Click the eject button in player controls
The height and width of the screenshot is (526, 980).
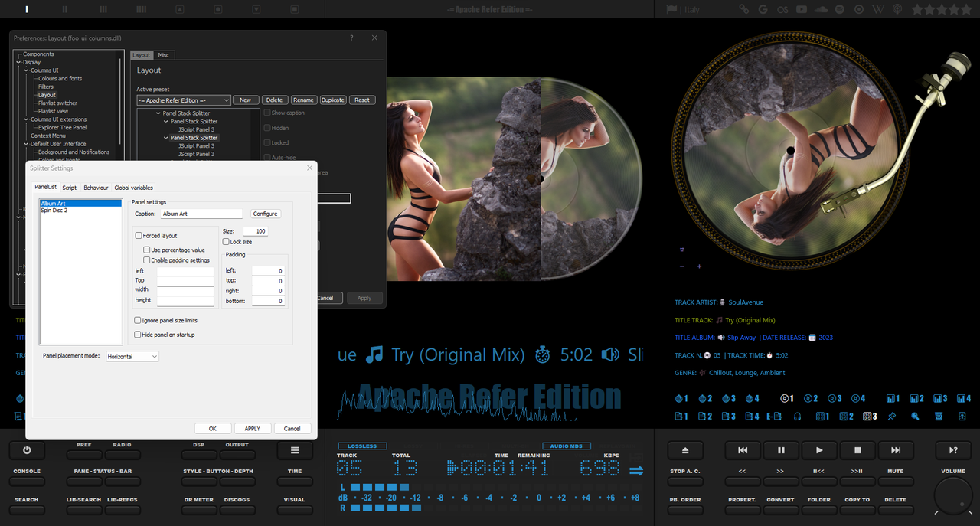[685, 450]
